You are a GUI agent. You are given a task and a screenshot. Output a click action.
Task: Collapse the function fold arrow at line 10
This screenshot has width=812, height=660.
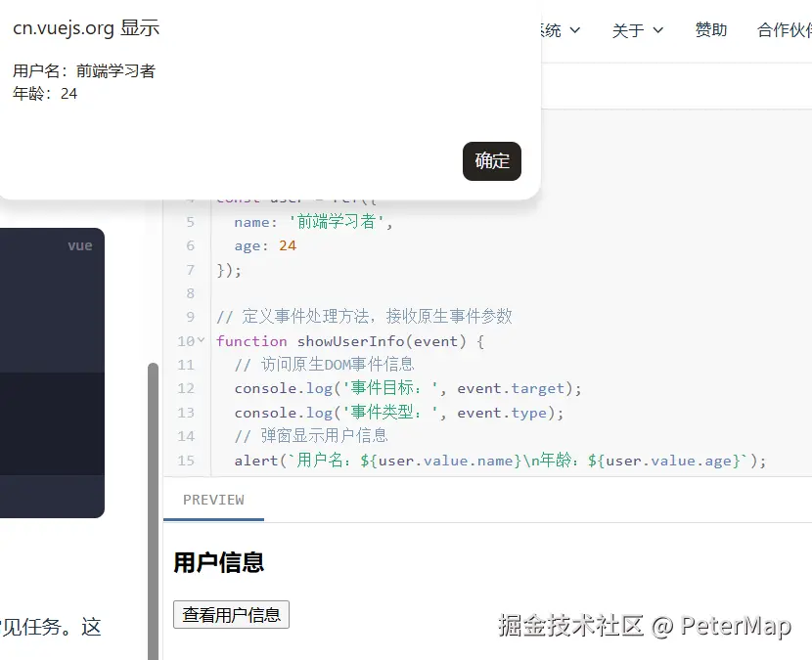pyautogui.click(x=201, y=340)
